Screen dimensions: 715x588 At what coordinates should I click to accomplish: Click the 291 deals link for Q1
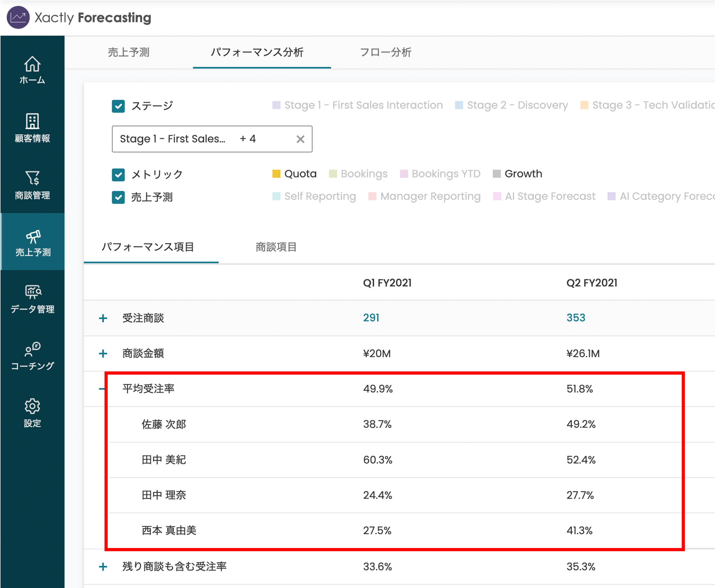[x=371, y=318]
